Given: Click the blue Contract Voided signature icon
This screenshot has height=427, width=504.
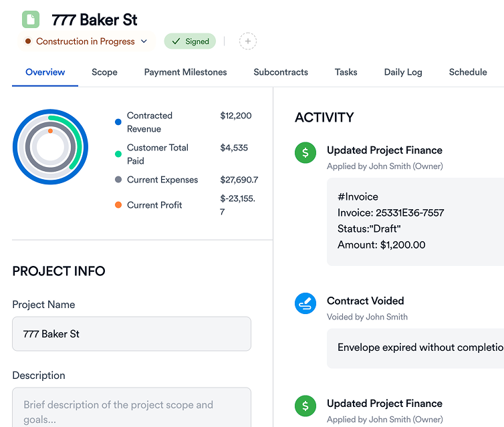Looking at the screenshot, I should pyautogui.click(x=305, y=303).
